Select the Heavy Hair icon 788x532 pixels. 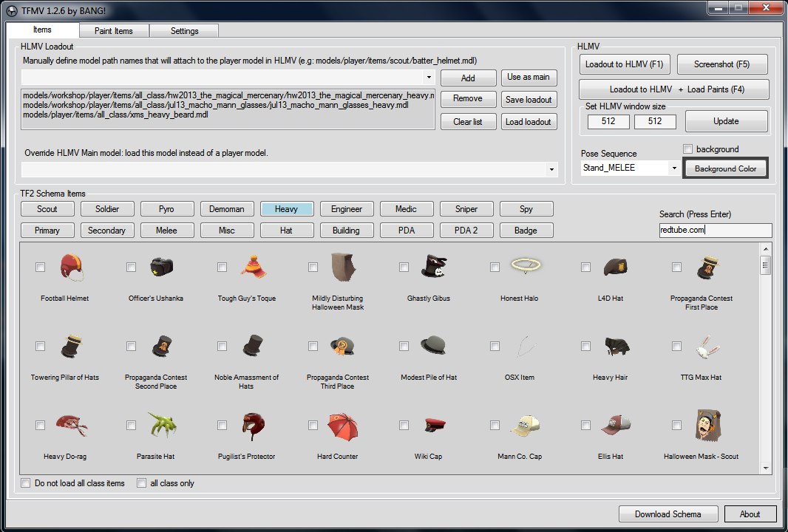click(617, 346)
